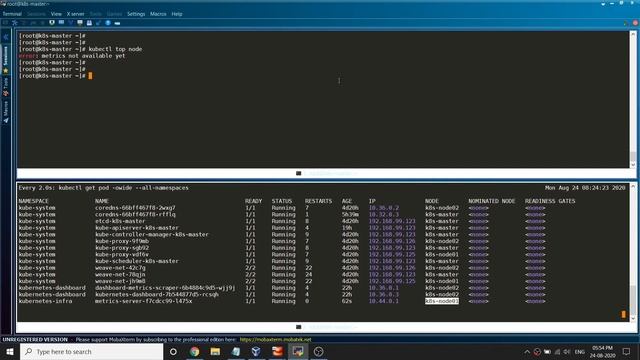Click the Y-shaped MultiExec toolbar icon
The height and width of the screenshot is (360, 640).
71,23
